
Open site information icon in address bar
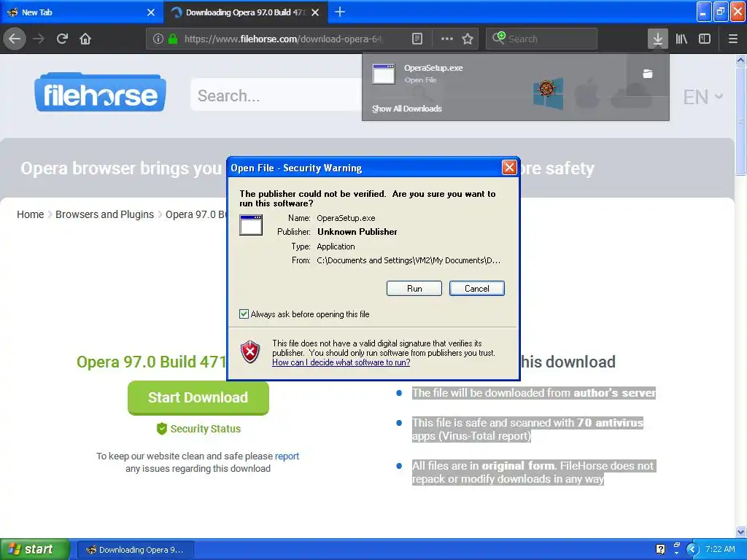pos(158,39)
